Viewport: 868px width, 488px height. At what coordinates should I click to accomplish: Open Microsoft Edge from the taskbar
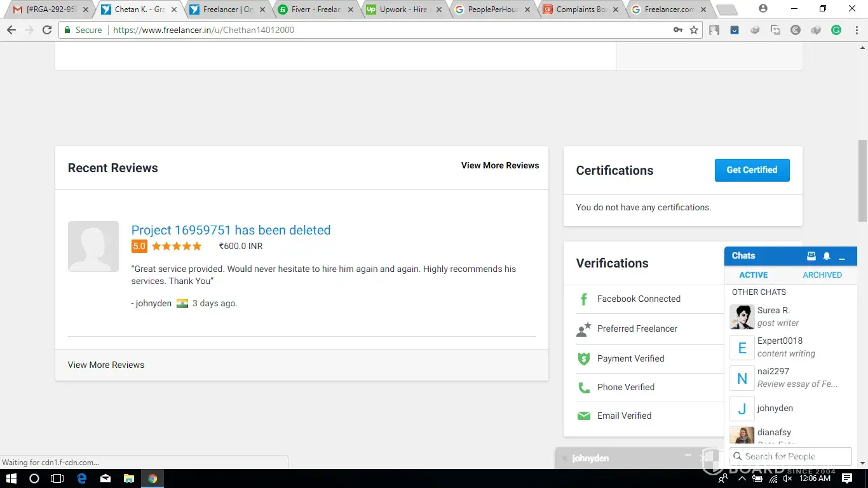pos(81,478)
